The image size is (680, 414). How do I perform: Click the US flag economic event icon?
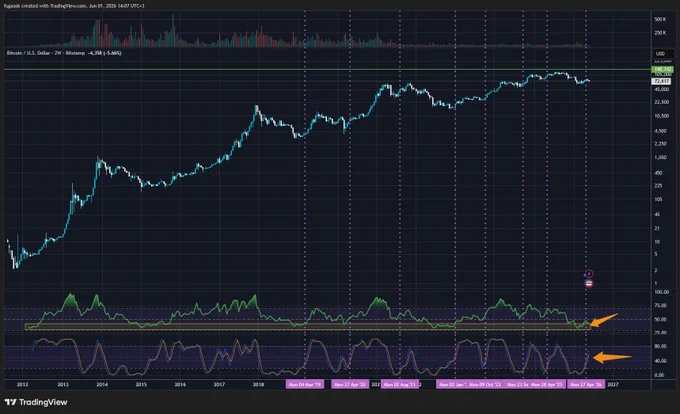(588, 284)
